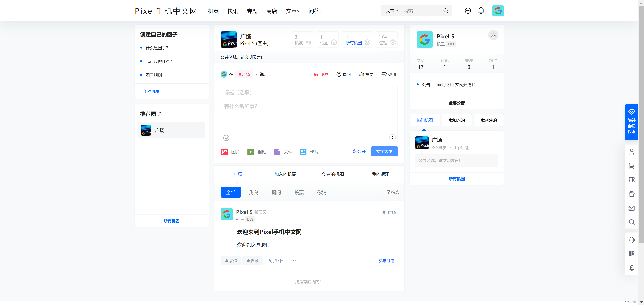Select the 全部 filter tab
The image size is (644, 305).
click(x=230, y=192)
